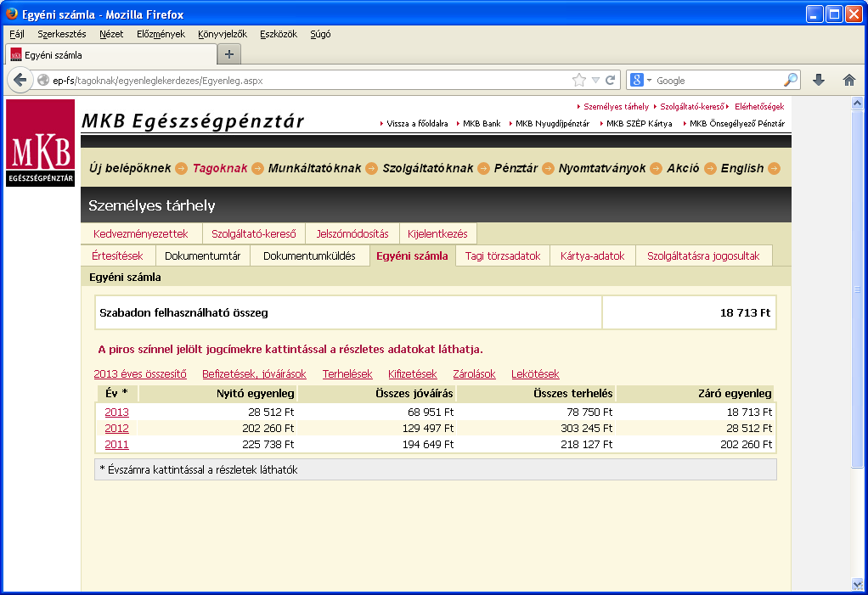This screenshot has height=595, width=868.
Task: Open new tab with plus button
Action: (229, 54)
